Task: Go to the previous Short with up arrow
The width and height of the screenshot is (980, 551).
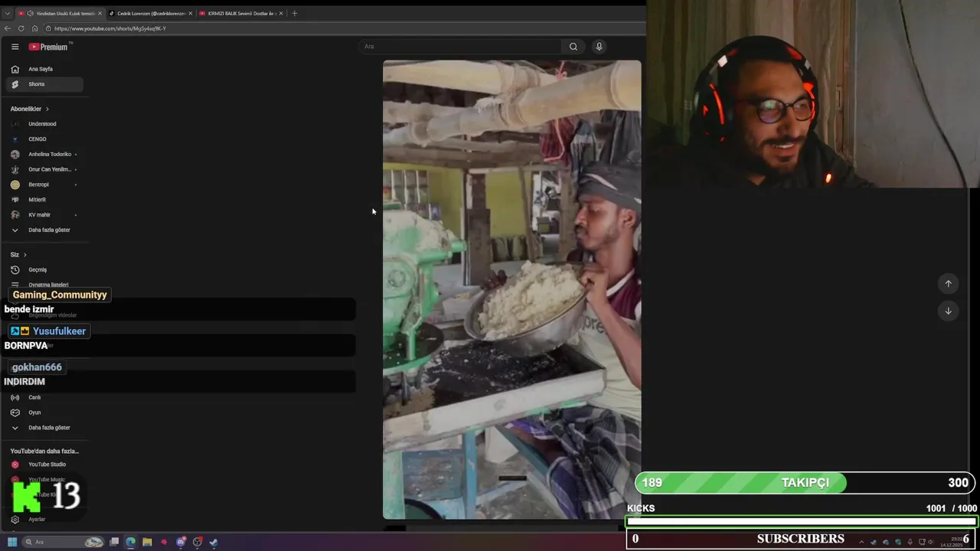Action: (x=948, y=284)
